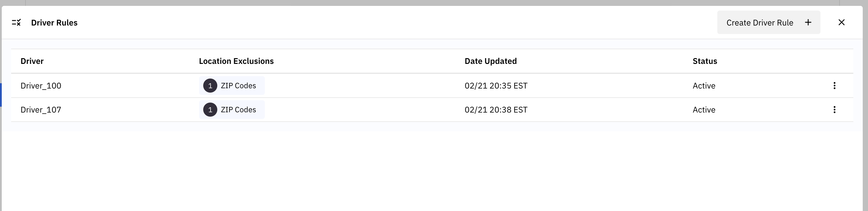Screen dimensions: 868x211
Task: Open the Driver_107 rule entry
Action: click(41, 110)
